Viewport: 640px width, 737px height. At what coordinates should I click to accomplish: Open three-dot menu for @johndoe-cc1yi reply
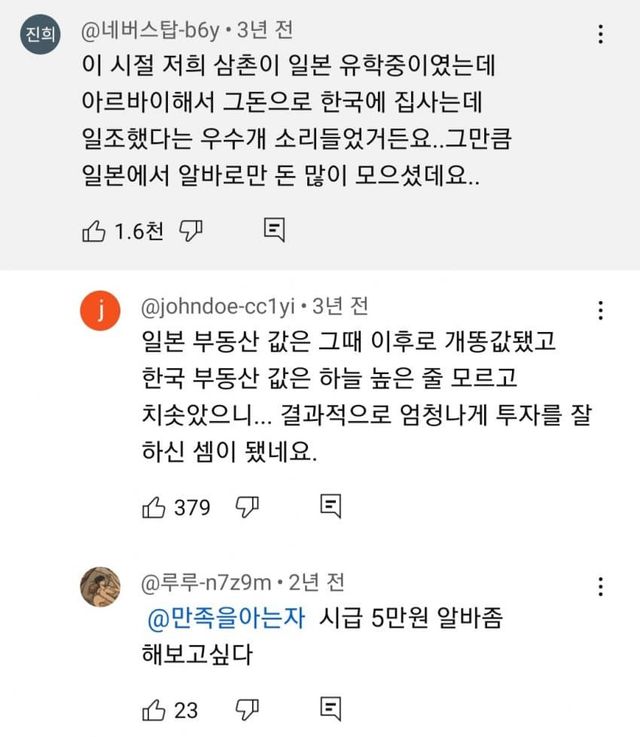pyautogui.click(x=600, y=308)
